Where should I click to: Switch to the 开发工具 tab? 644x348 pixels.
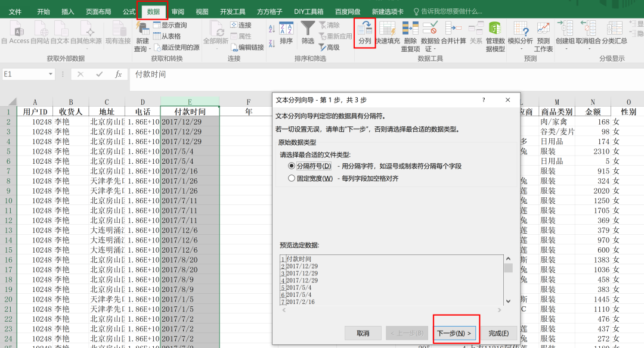[x=233, y=11]
